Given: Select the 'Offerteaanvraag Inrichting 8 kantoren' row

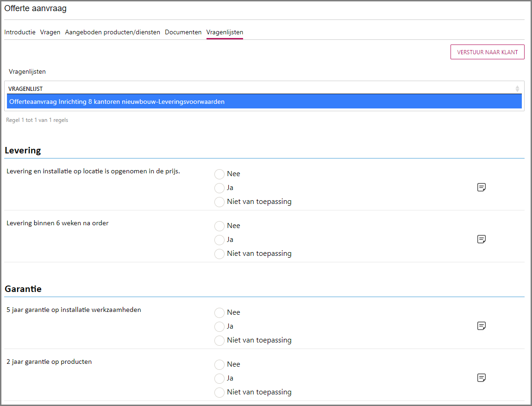Looking at the screenshot, I should tap(264, 101).
